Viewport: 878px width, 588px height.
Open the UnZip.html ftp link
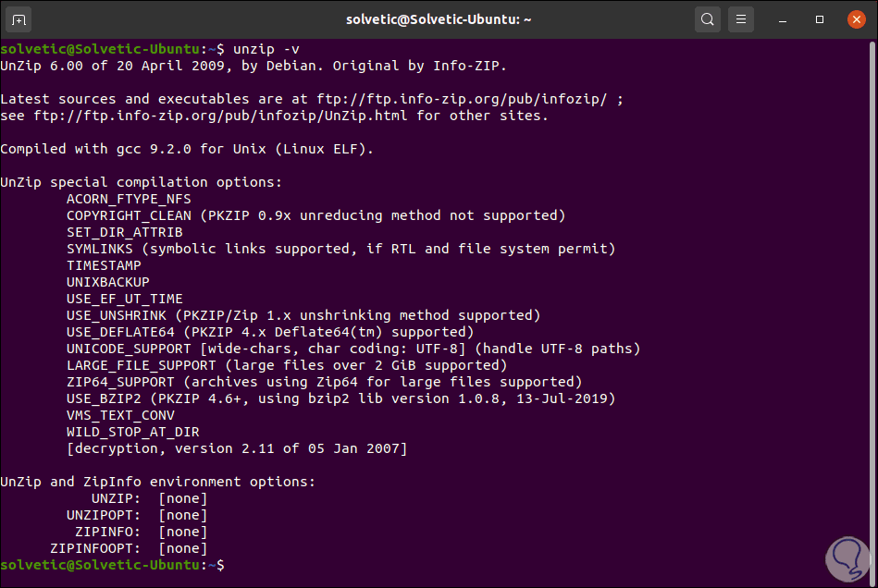tap(223, 116)
